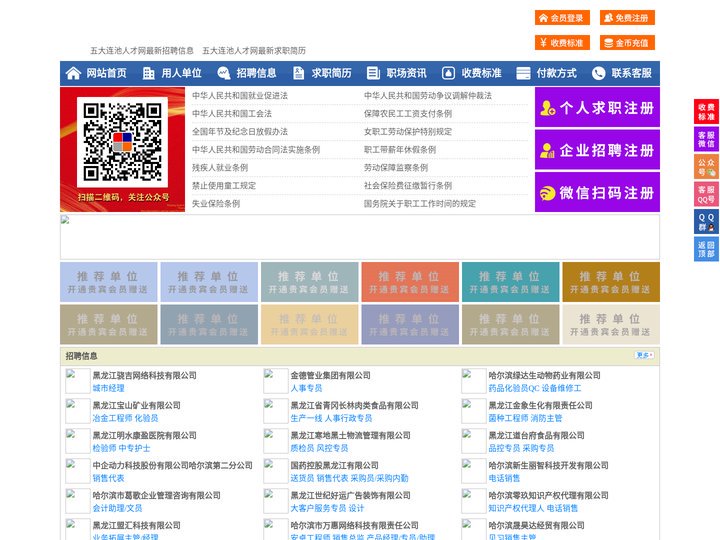The height and width of the screenshot is (540, 720).
Task: Click the card icon beside 付款方式
Action: pyautogui.click(x=523, y=73)
